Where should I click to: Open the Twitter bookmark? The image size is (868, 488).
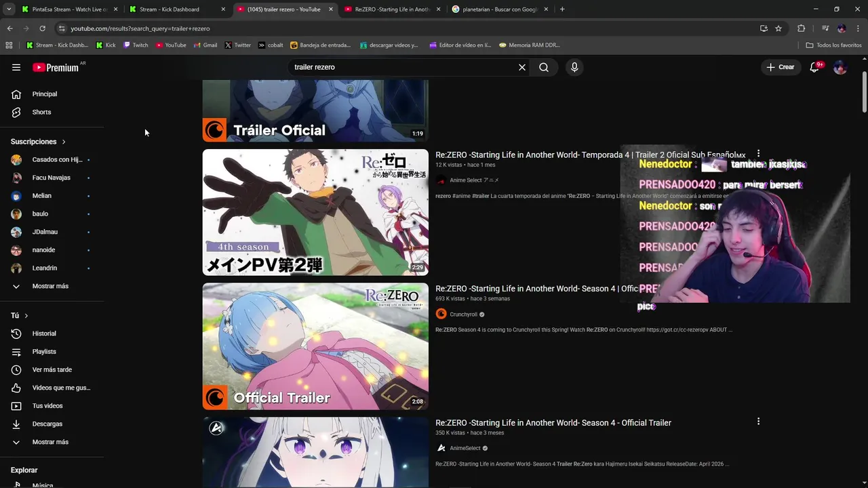(x=238, y=45)
